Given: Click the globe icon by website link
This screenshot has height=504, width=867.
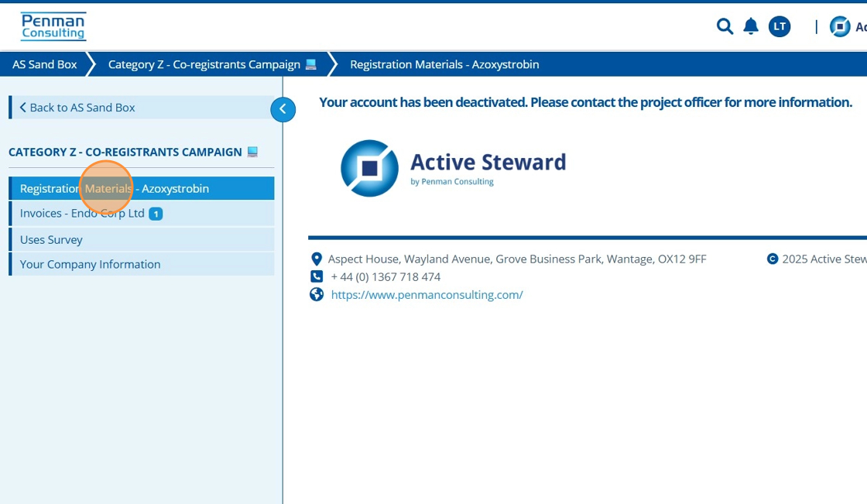Looking at the screenshot, I should point(317,294).
